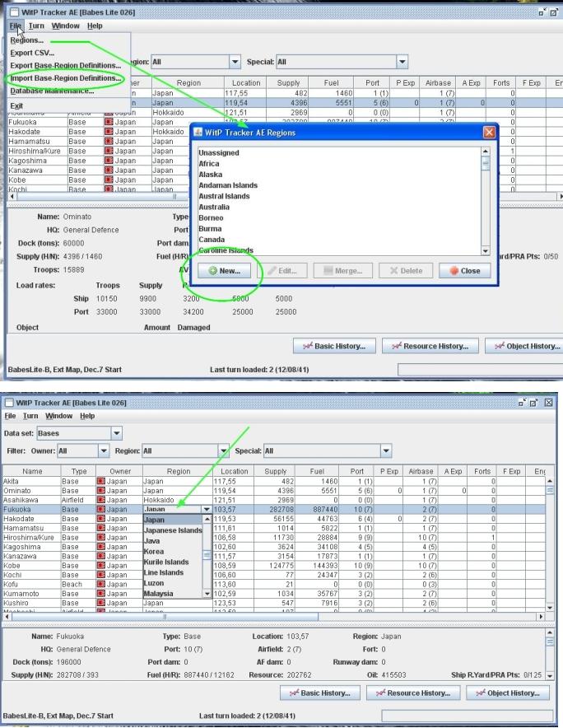
Task: Click Close button in Regions dialog
Action: [464, 271]
